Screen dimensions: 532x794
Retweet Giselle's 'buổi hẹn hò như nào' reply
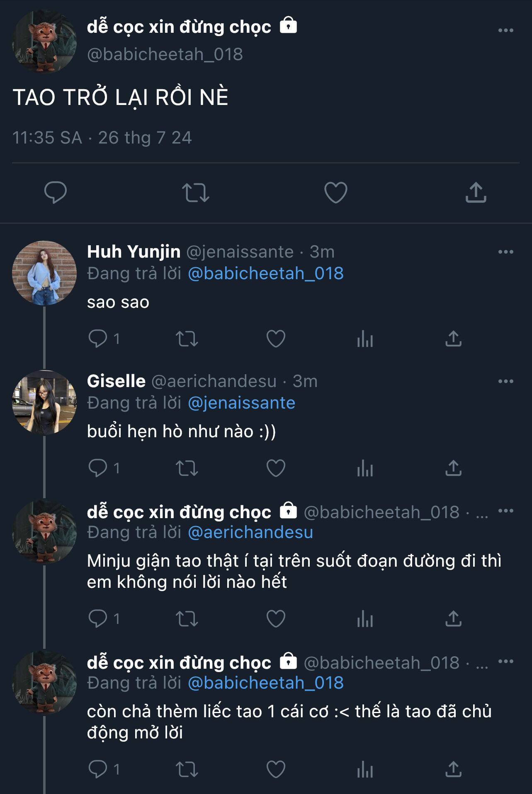[x=187, y=468]
